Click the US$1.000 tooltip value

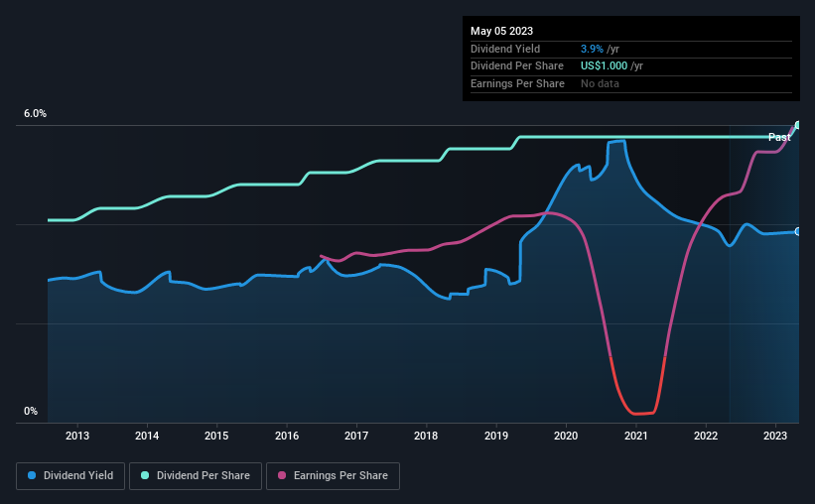pos(604,66)
